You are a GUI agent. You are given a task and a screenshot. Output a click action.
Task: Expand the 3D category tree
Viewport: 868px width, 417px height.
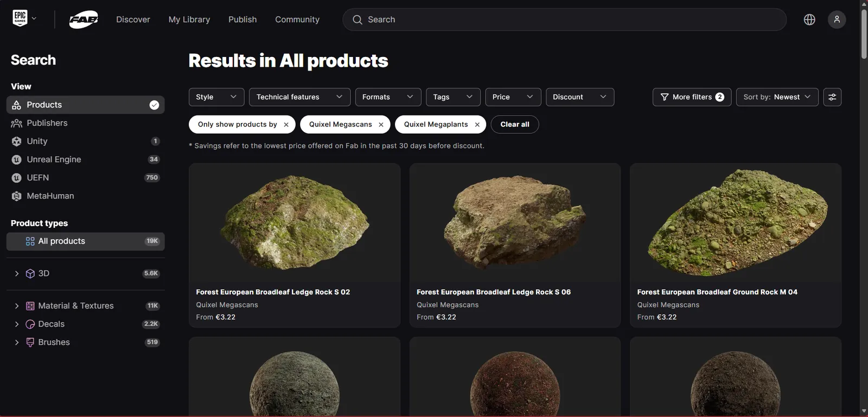16,274
